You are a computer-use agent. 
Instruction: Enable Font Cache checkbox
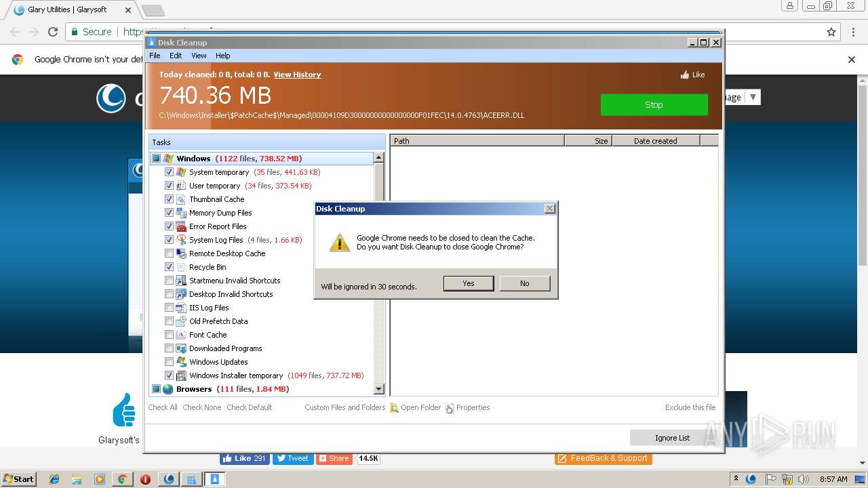click(x=169, y=335)
